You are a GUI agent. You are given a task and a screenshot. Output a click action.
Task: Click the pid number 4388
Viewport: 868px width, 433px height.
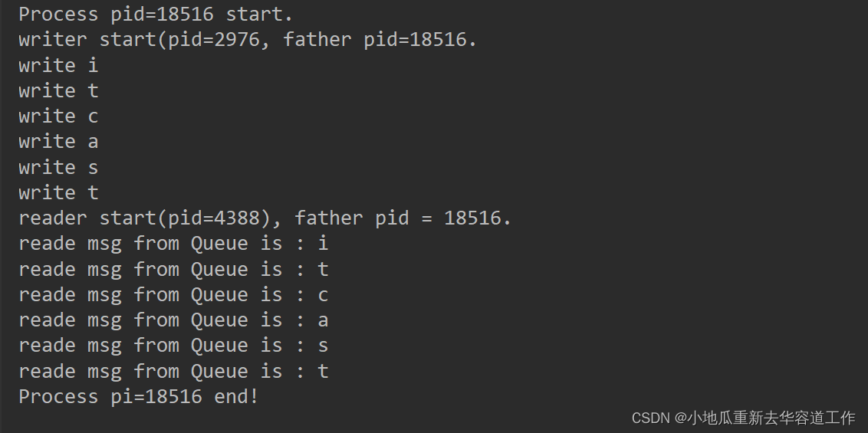click(236, 218)
